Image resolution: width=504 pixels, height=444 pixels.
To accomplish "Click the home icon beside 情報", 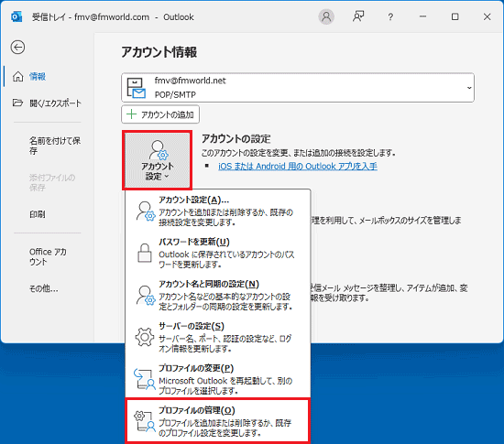I will 18,76.
